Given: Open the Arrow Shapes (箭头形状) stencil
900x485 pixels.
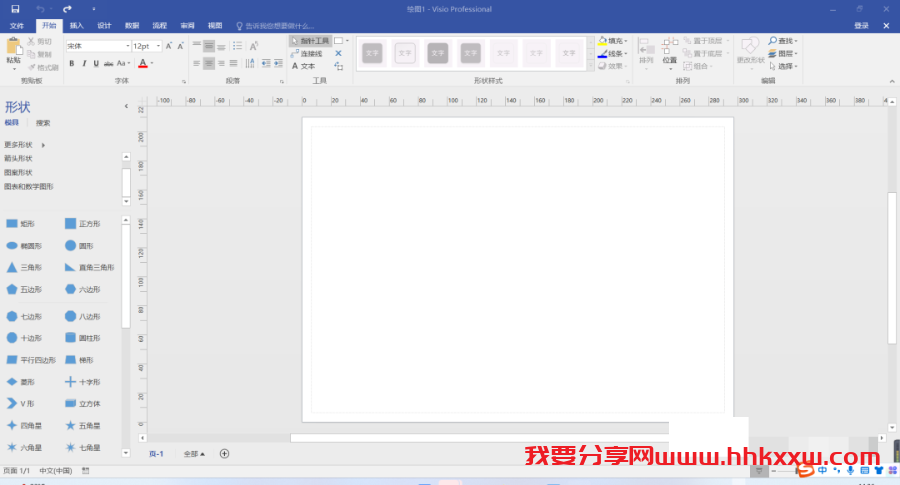Looking at the screenshot, I should 18,158.
